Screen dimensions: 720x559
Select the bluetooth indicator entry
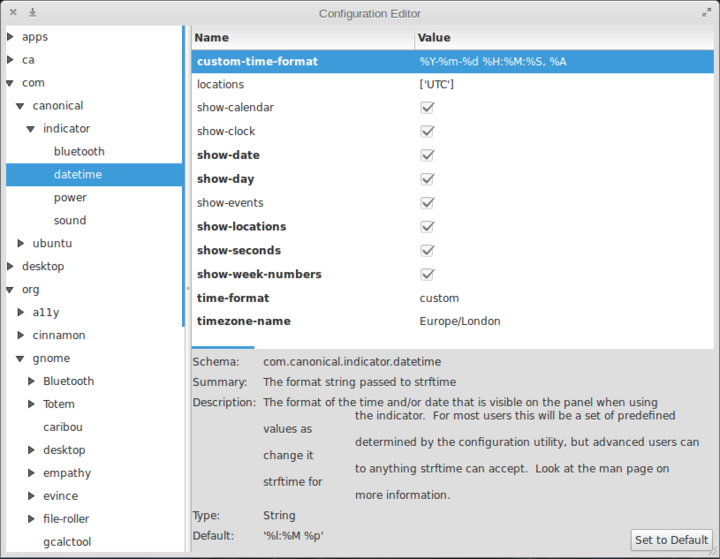point(79,152)
